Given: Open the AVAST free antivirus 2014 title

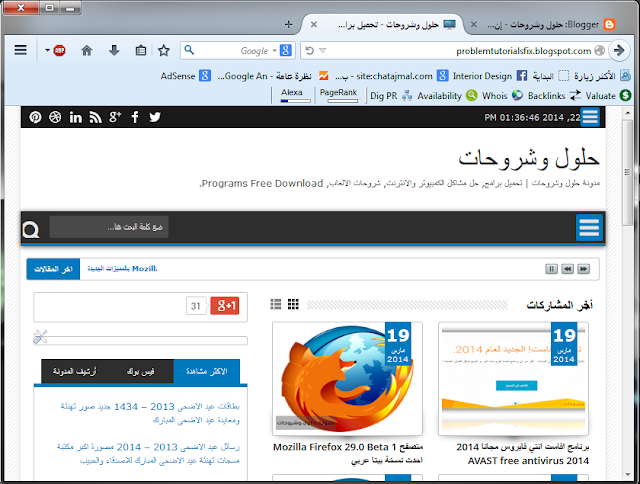Looking at the screenshot, I should click(522, 454).
